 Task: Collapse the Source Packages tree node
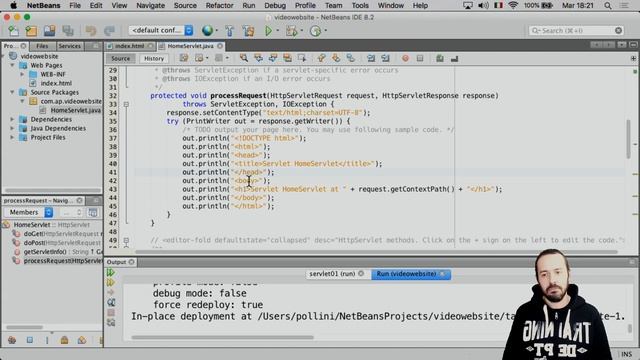12,92
